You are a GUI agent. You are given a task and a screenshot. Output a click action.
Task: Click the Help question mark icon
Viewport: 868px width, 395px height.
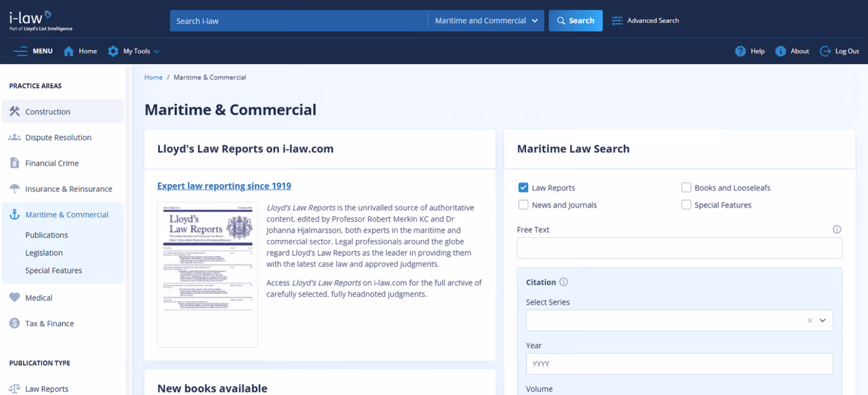(741, 51)
